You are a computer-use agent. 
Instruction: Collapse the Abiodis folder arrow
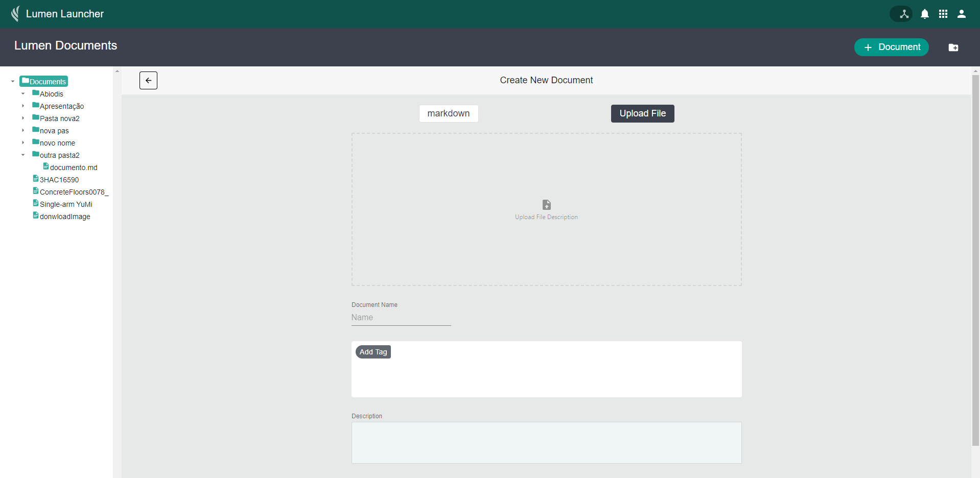point(23,93)
